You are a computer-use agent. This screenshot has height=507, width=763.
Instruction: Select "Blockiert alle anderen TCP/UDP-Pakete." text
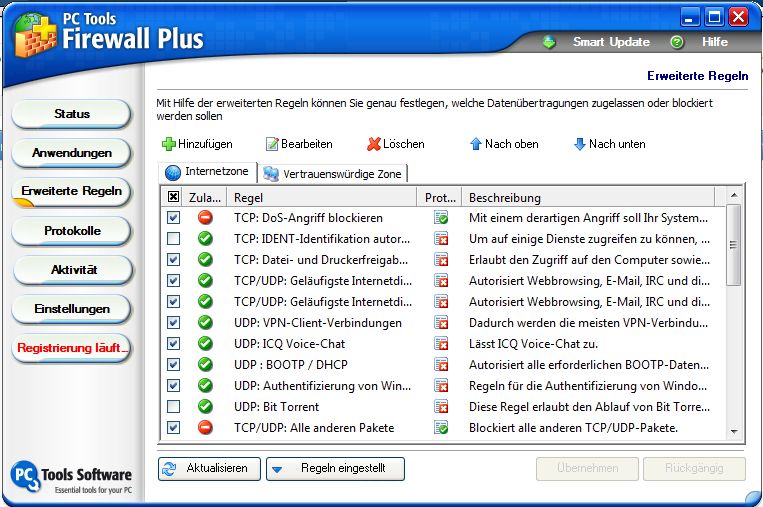click(x=573, y=428)
